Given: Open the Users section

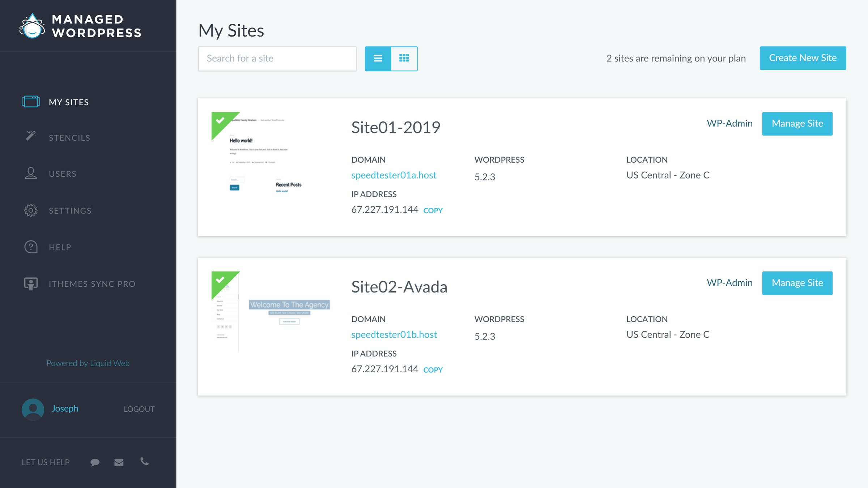Looking at the screenshot, I should (63, 174).
